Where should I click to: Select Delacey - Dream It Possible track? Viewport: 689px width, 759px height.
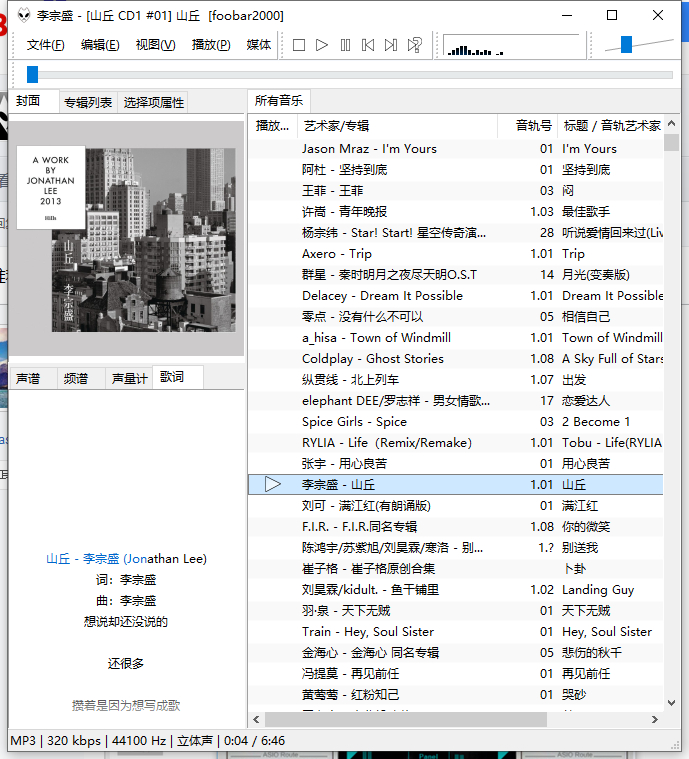(x=456, y=296)
